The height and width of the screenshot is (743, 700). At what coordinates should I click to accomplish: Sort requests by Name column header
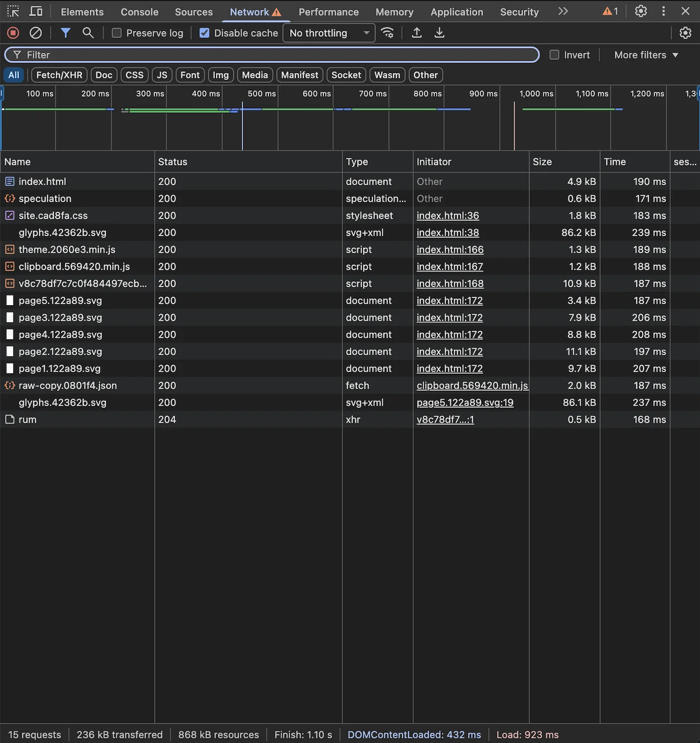tap(77, 162)
